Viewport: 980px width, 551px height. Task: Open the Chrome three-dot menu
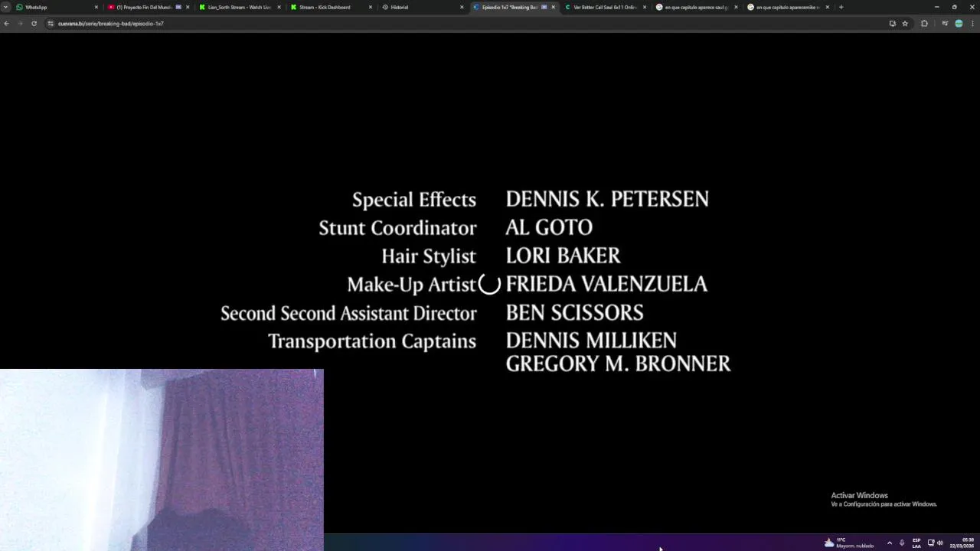[972, 24]
